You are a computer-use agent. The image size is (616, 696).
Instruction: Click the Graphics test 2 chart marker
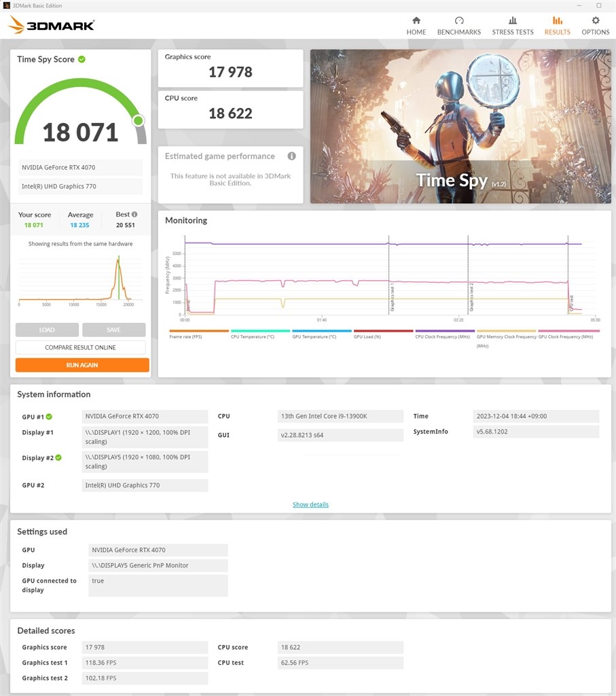click(471, 296)
